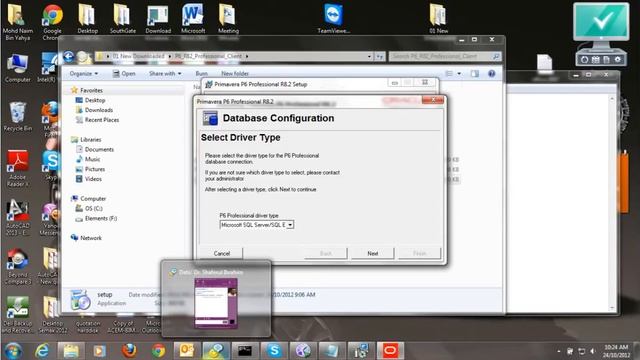The image size is (640, 360).
Task: Click Burn in Explorer toolbar
Action: coord(202,73)
